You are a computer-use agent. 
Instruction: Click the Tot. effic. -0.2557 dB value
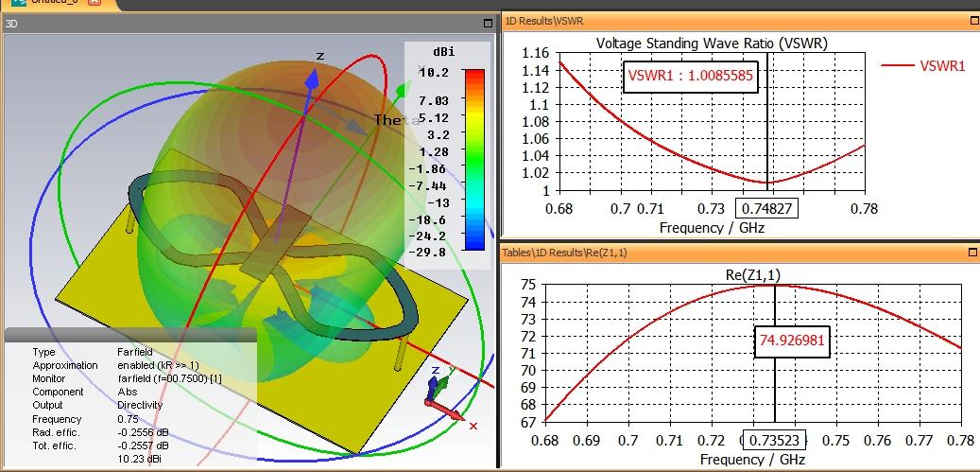(143, 446)
